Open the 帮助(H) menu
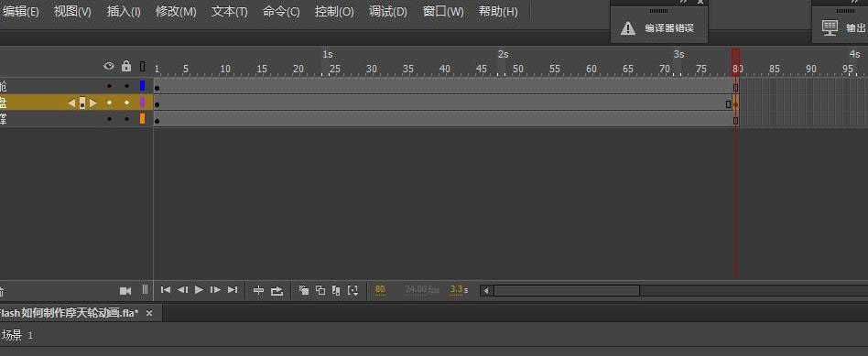 click(498, 11)
